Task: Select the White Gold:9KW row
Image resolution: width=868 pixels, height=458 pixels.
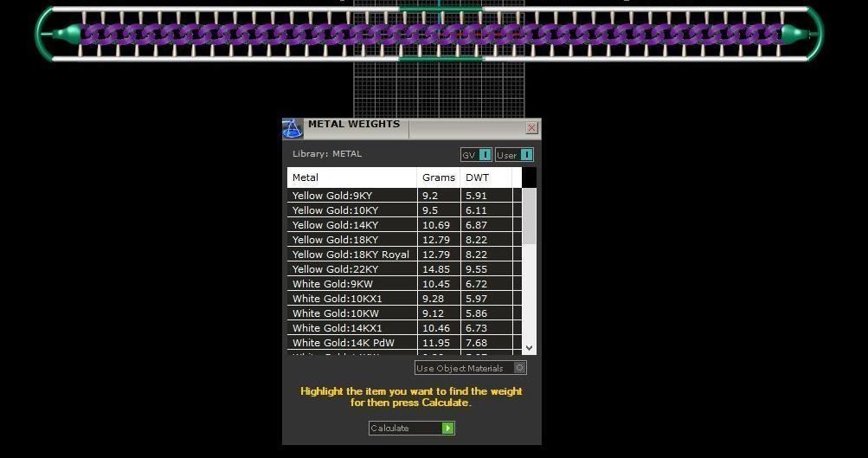Action: [x=404, y=284]
